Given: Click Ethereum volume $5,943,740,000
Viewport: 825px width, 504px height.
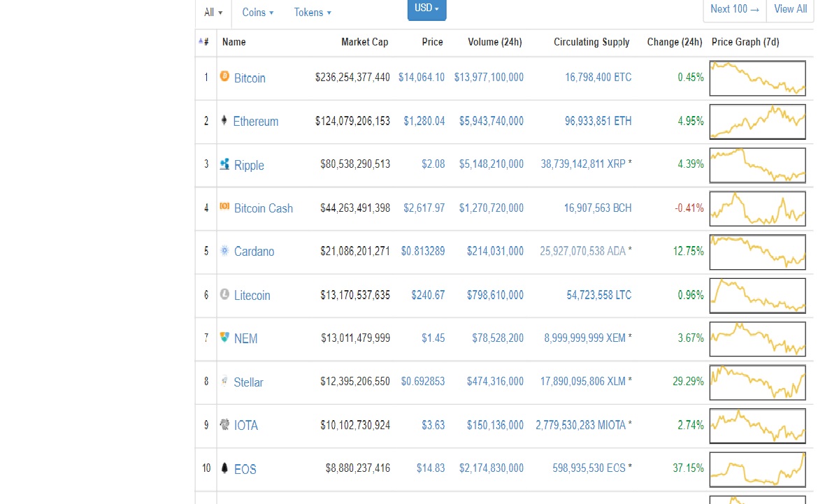Looking at the screenshot, I should click(x=492, y=121).
